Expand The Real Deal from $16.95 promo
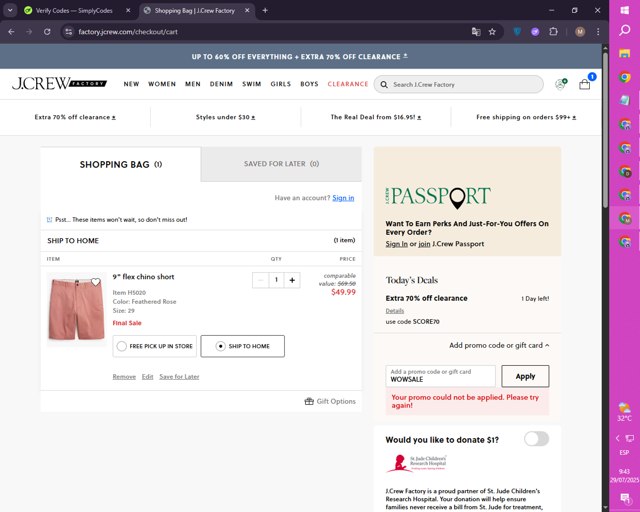Screen dimensions: 640x512 pos(376,117)
